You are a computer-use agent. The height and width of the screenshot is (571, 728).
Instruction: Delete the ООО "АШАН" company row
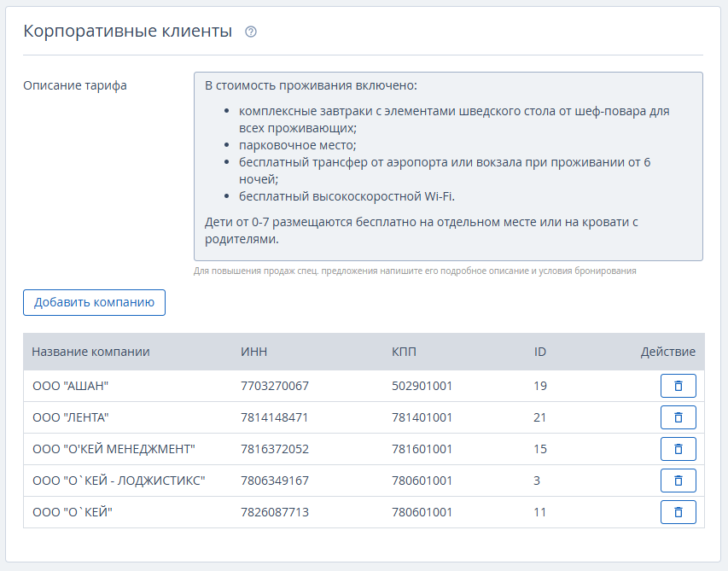(678, 386)
